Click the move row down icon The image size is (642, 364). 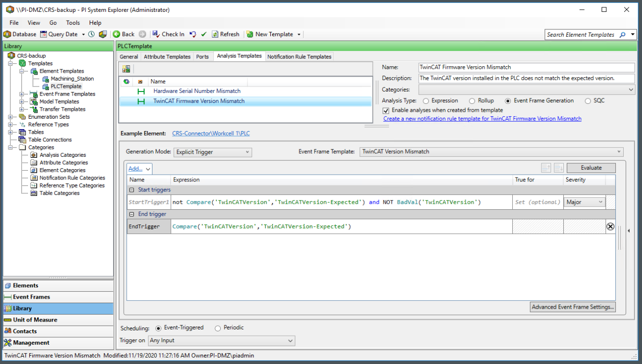(559, 168)
